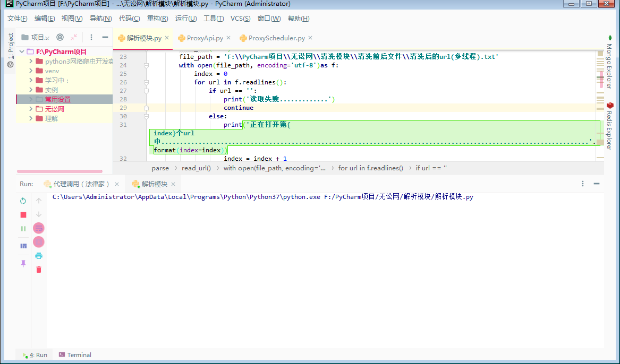Expand the 实例 folder

pyautogui.click(x=31, y=90)
